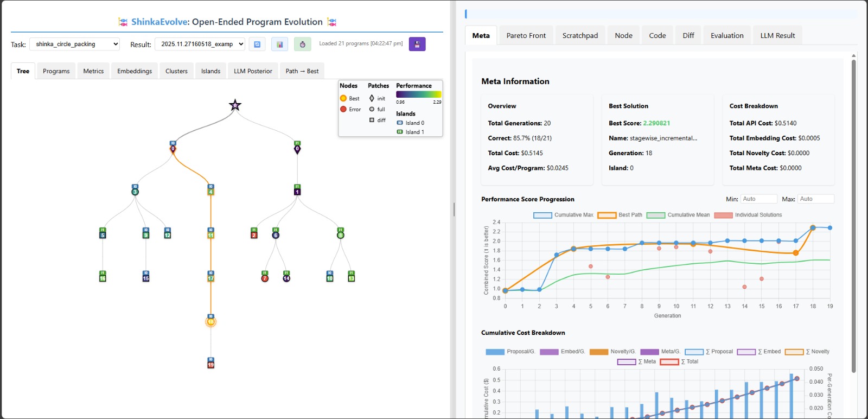Open the Pareto Front tab

click(526, 36)
